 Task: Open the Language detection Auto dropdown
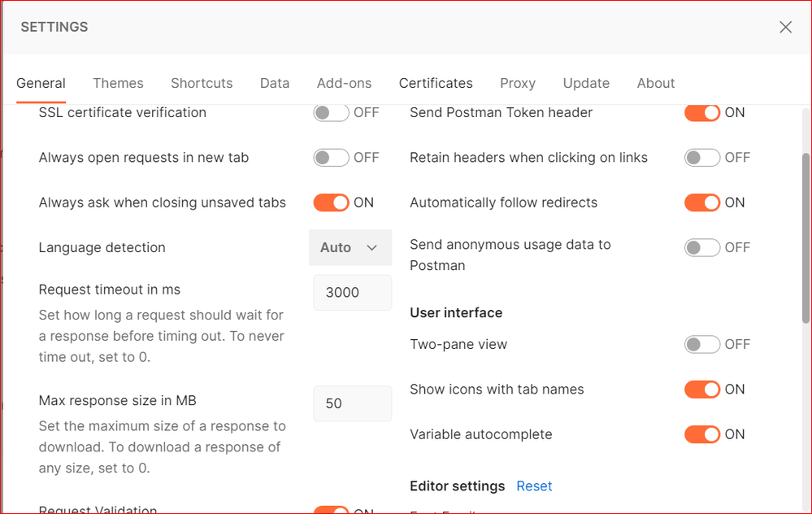point(350,248)
